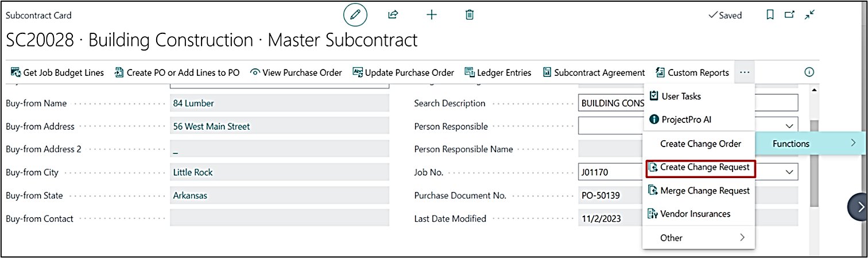Click the bookmark icon
The height and width of the screenshot is (258, 868).
tap(770, 16)
